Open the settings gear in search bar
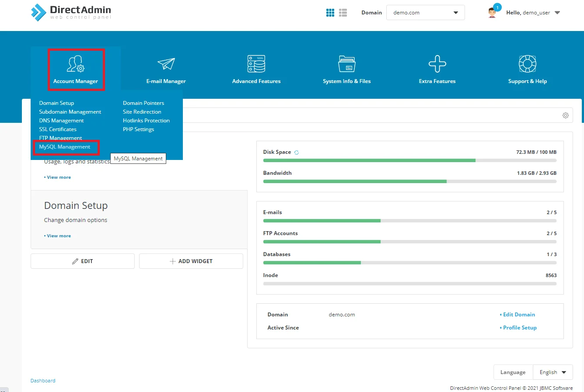This screenshot has width=584, height=392. [x=565, y=115]
